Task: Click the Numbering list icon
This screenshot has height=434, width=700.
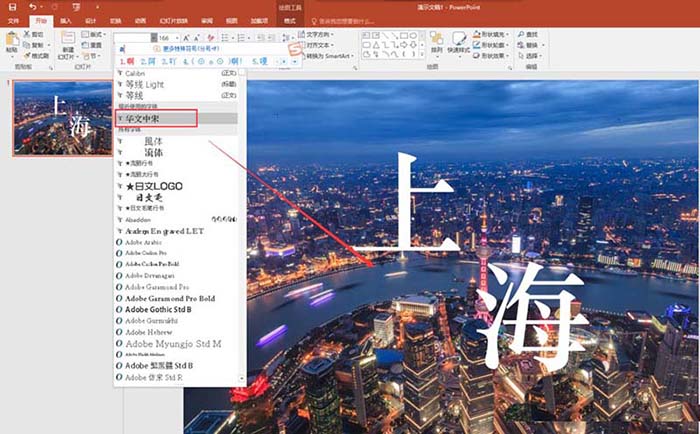Action: pos(241,38)
